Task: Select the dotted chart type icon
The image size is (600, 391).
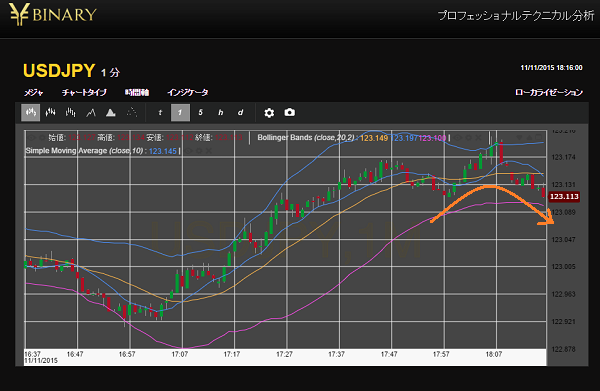Action: [131, 112]
